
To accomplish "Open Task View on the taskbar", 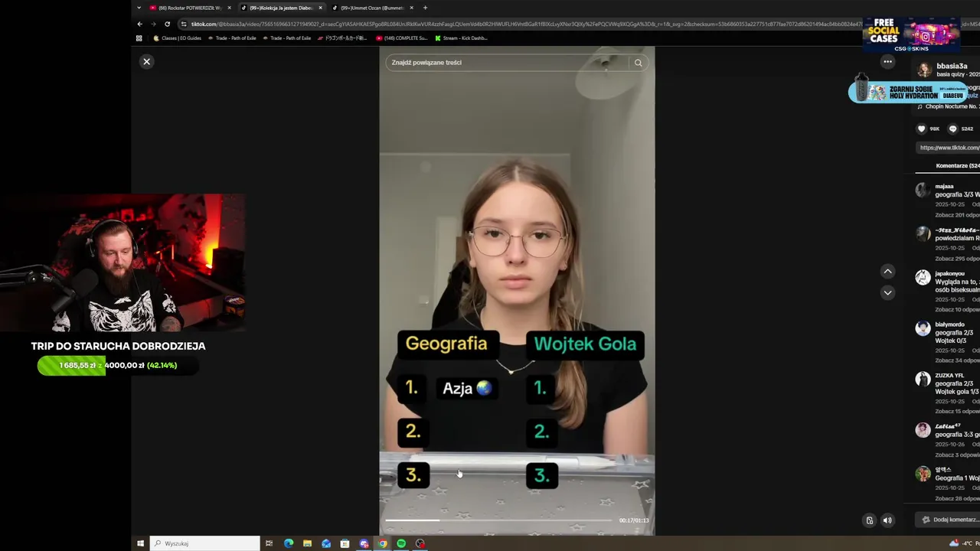I will pyautogui.click(x=269, y=543).
